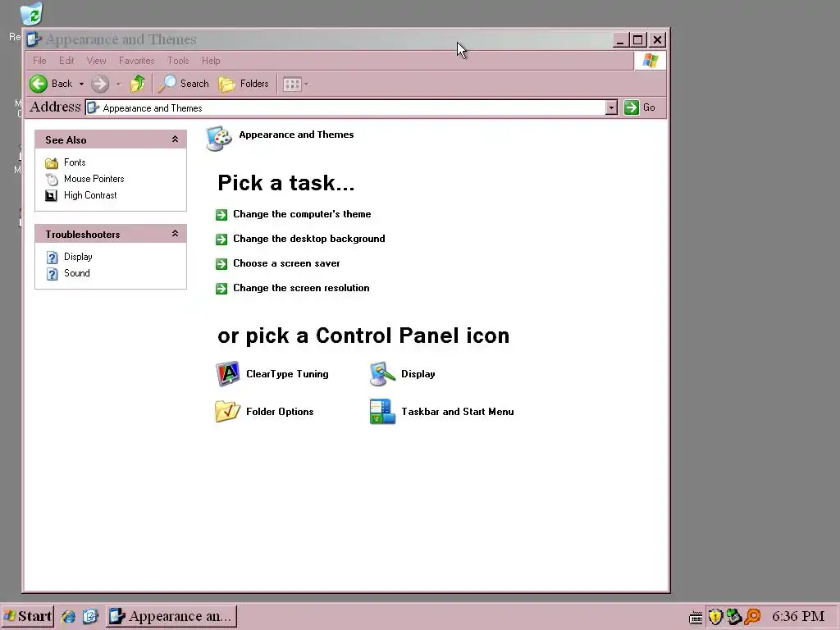Select Choose a screen saver task
The image size is (840, 630).
[286, 263]
